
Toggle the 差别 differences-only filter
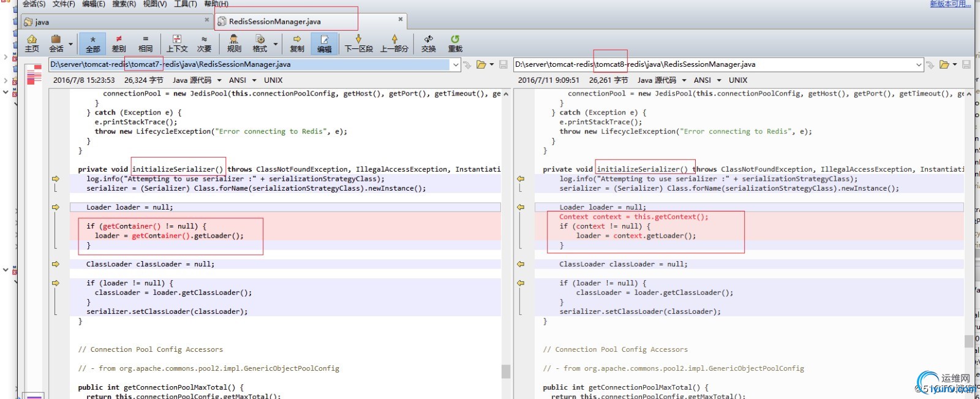tap(119, 44)
